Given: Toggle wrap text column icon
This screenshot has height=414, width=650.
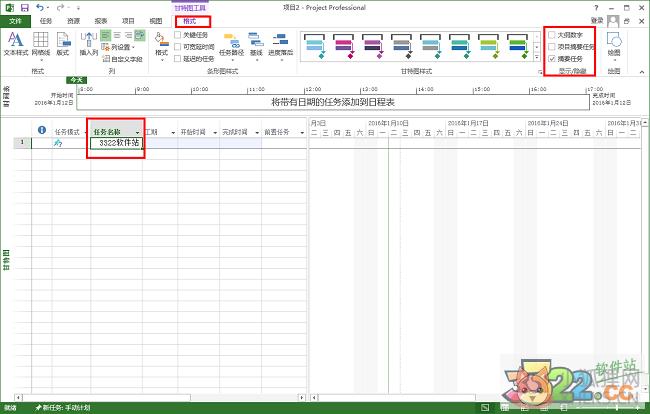Looking at the screenshot, I should tap(140, 35).
